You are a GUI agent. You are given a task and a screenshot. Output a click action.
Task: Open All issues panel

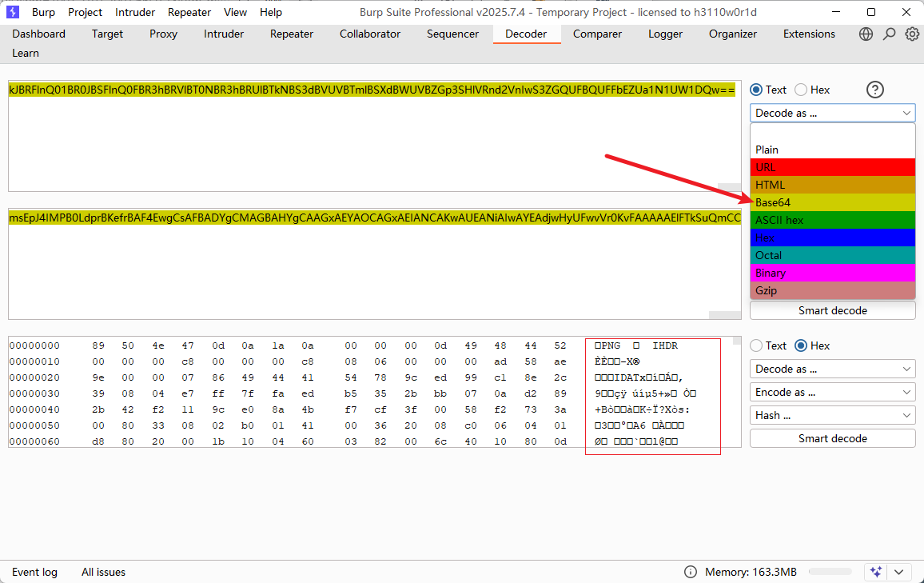[x=103, y=572]
